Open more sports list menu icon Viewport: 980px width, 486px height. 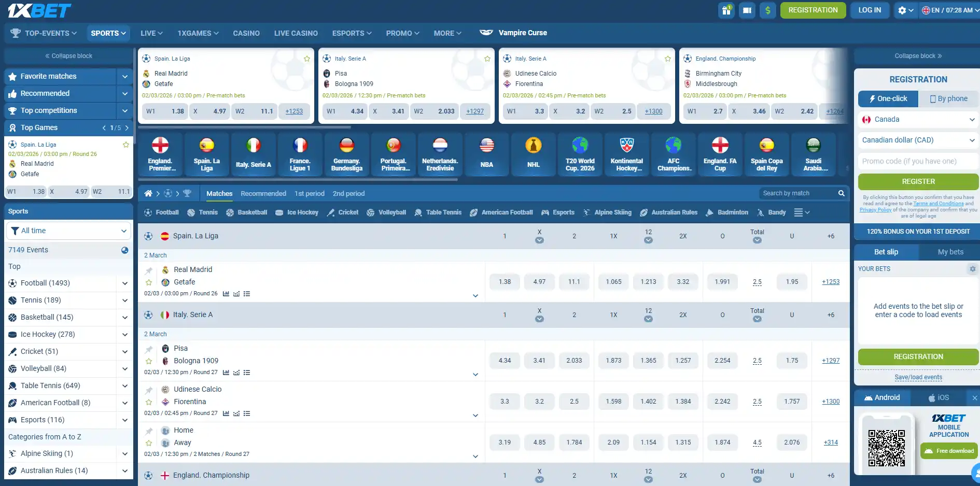[x=802, y=212]
